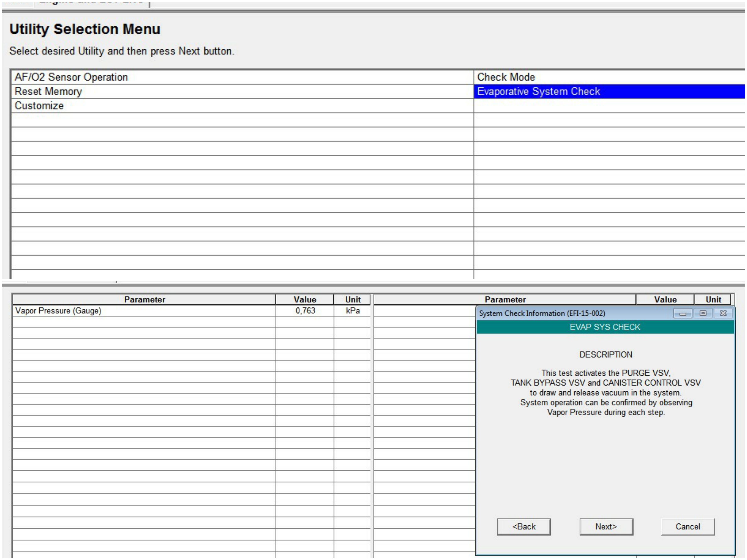This screenshot has height=560, width=747.
Task: Click the Vapor Pressure (Gauge) parameter row
Action: click(58, 311)
